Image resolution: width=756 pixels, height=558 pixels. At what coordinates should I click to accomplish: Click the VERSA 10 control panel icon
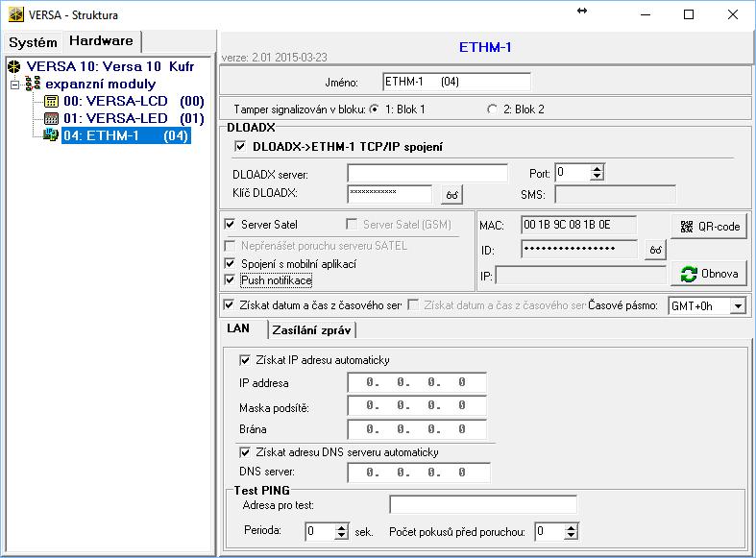(14, 66)
